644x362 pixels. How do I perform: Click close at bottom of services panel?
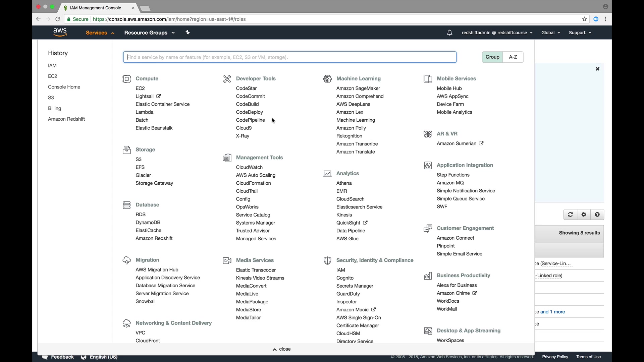coord(282,349)
